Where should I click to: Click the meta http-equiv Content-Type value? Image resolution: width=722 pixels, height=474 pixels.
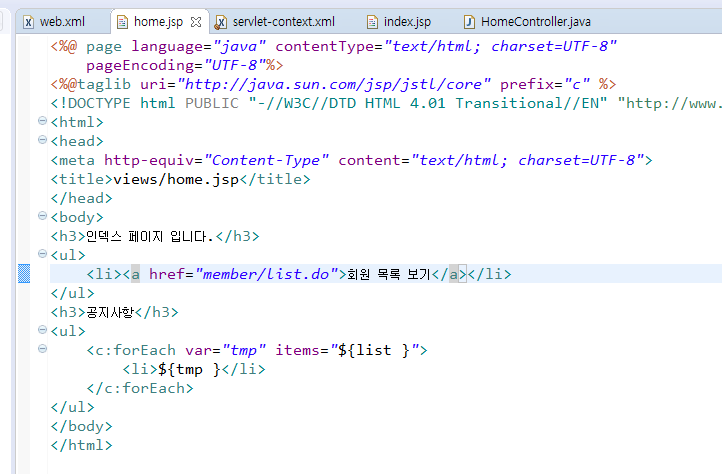click(267, 160)
